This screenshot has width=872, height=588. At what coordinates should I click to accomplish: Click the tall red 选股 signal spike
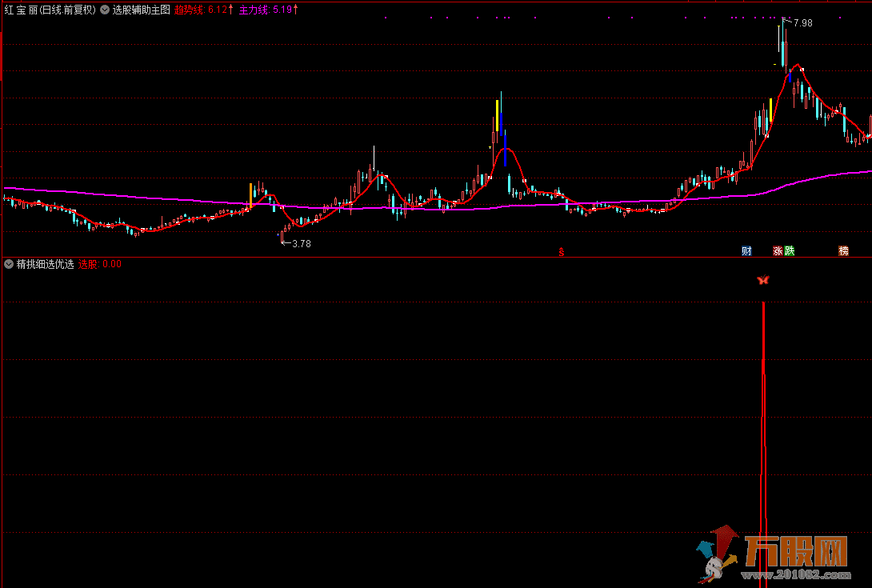pos(763,443)
